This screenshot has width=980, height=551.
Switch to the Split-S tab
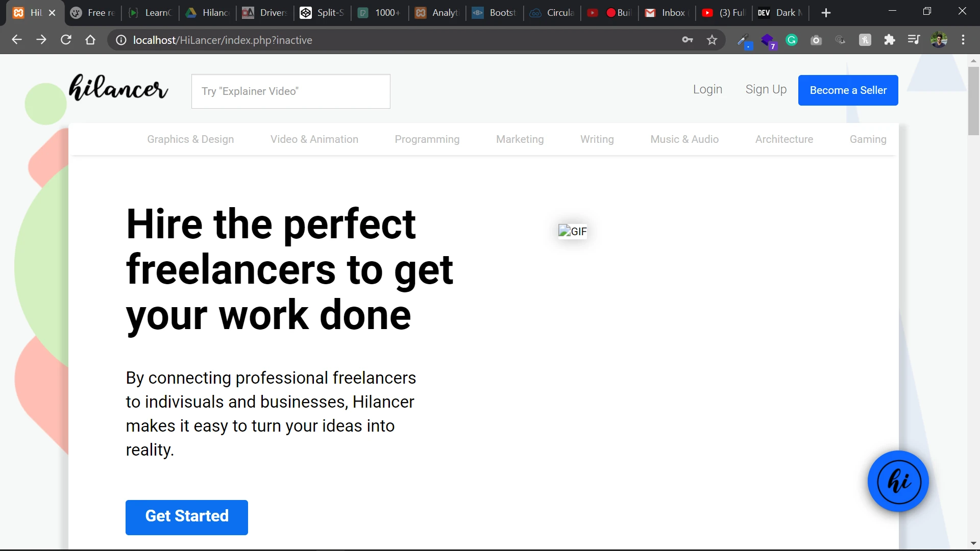[323, 13]
